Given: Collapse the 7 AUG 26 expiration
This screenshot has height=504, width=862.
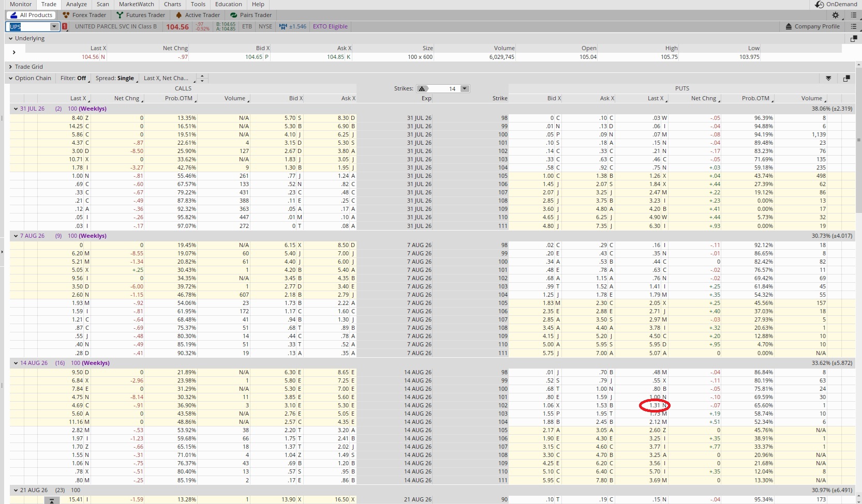Looking at the screenshot, I should click(x=16, y=236).
